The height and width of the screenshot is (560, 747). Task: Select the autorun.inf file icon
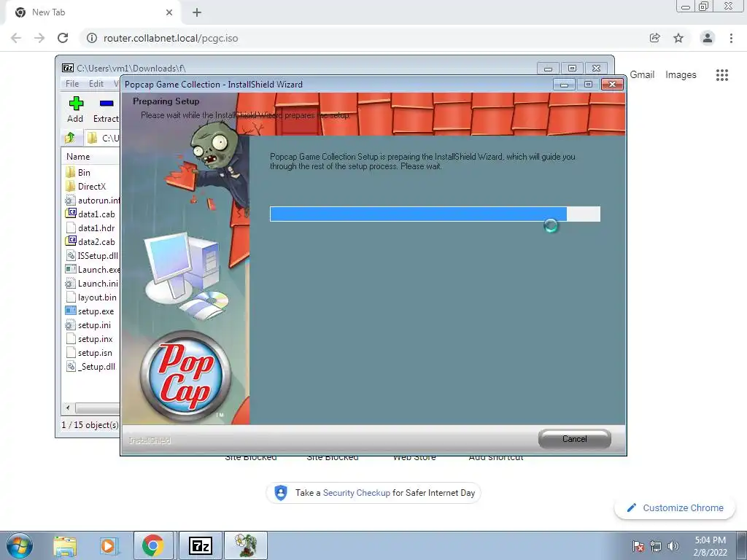click(x=71, y=200)
